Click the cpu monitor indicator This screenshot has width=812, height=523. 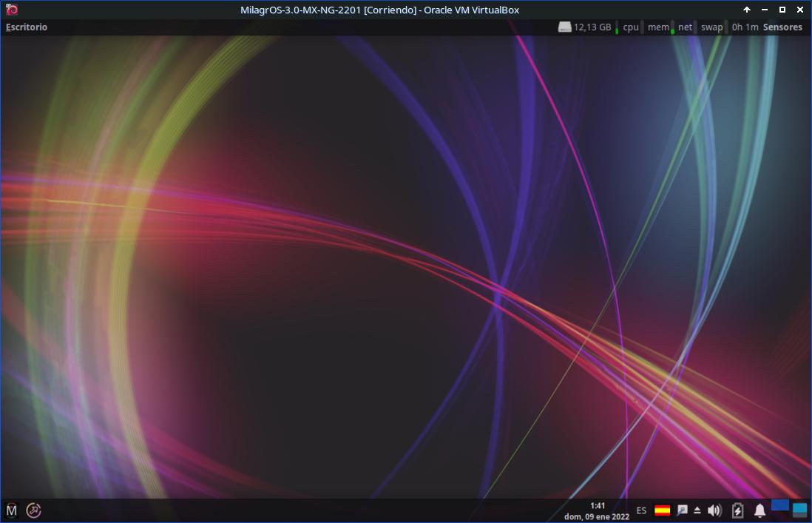[x=630, y=27]
